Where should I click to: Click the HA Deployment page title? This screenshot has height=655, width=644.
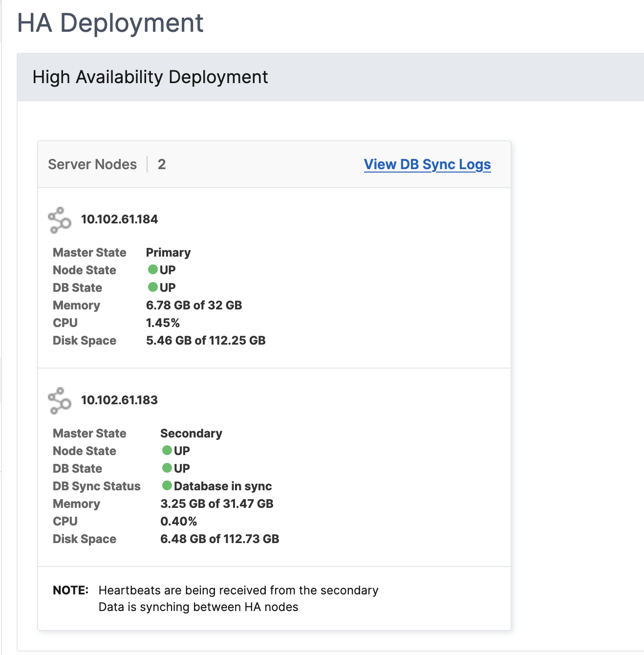pyautogui.click(x=110, y=23)
